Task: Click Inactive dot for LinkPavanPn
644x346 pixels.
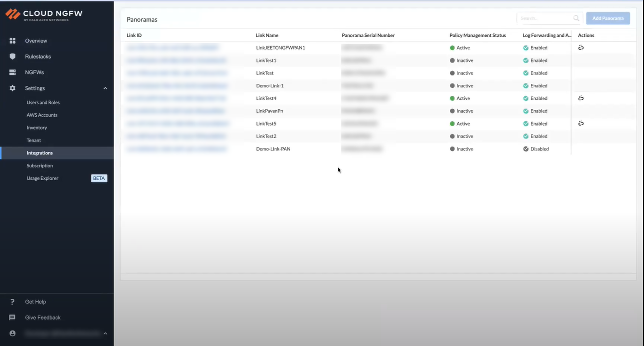Action: tap(452, 111)
